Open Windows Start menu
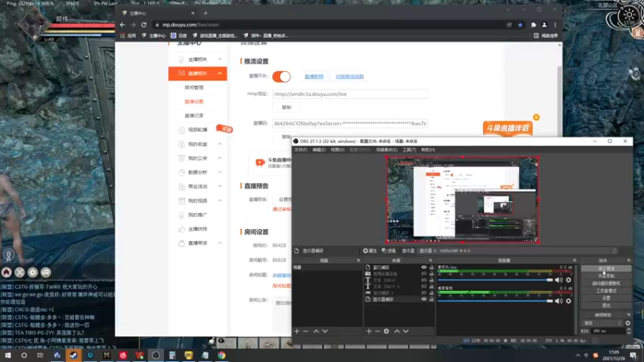 point(7,356)
